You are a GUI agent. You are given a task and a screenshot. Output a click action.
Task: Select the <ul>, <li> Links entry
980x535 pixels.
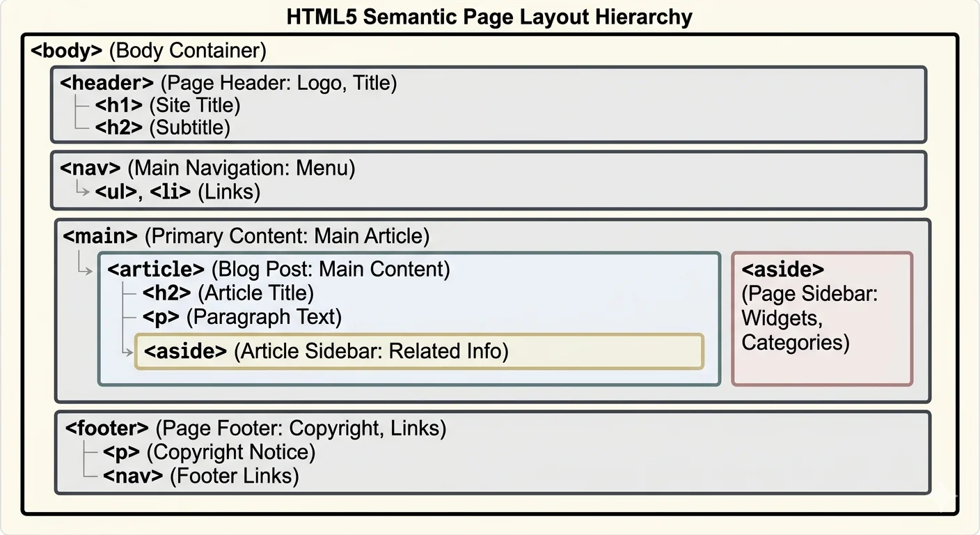(x=175, y=192)
